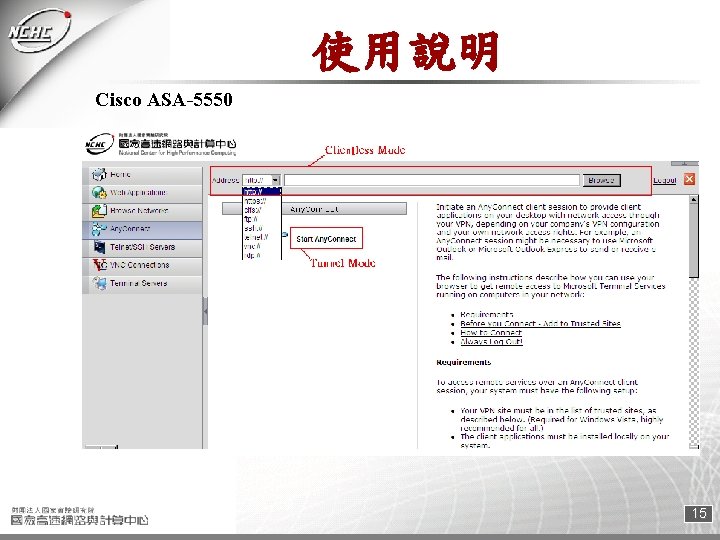Click the small icon beside Start AnyConnect
Image resolution: width=720 pixels, height=540 pixels.
pos(285,235)
